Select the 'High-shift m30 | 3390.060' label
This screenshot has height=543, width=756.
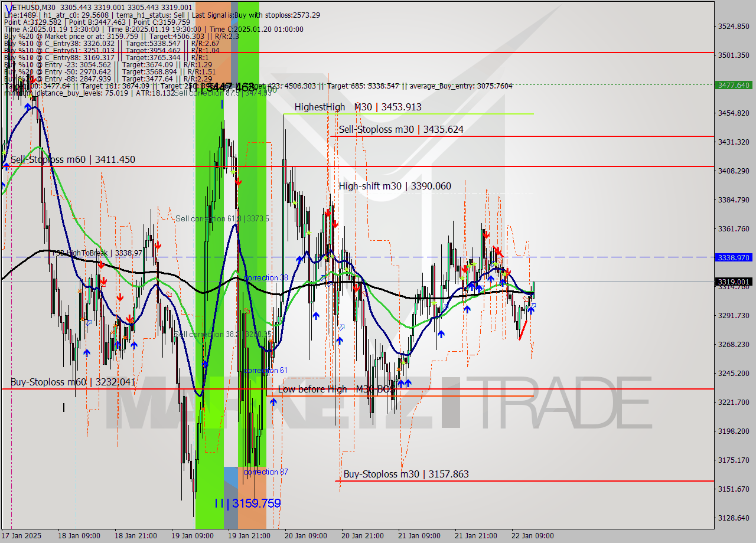395,186
